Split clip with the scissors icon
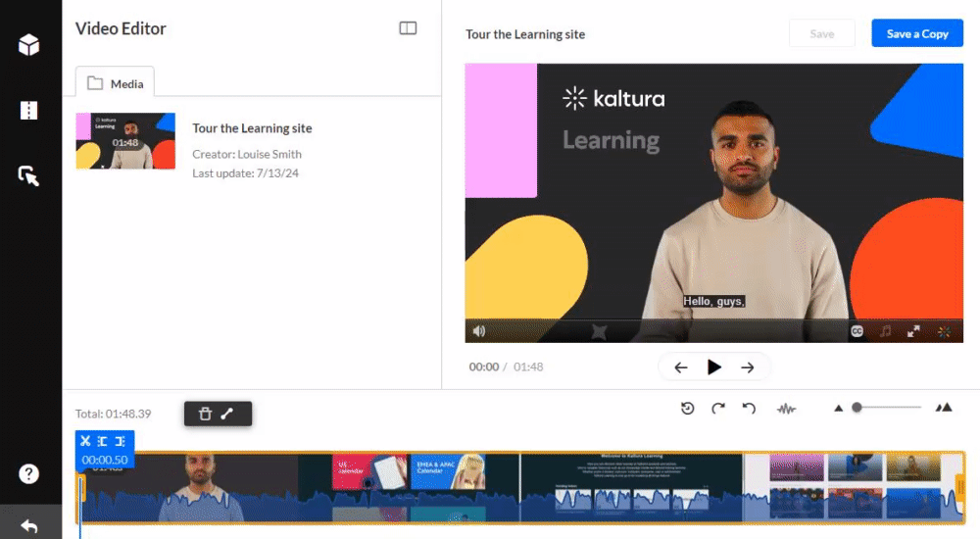This screenshot has width=980, height=539. tap(86, 442)
